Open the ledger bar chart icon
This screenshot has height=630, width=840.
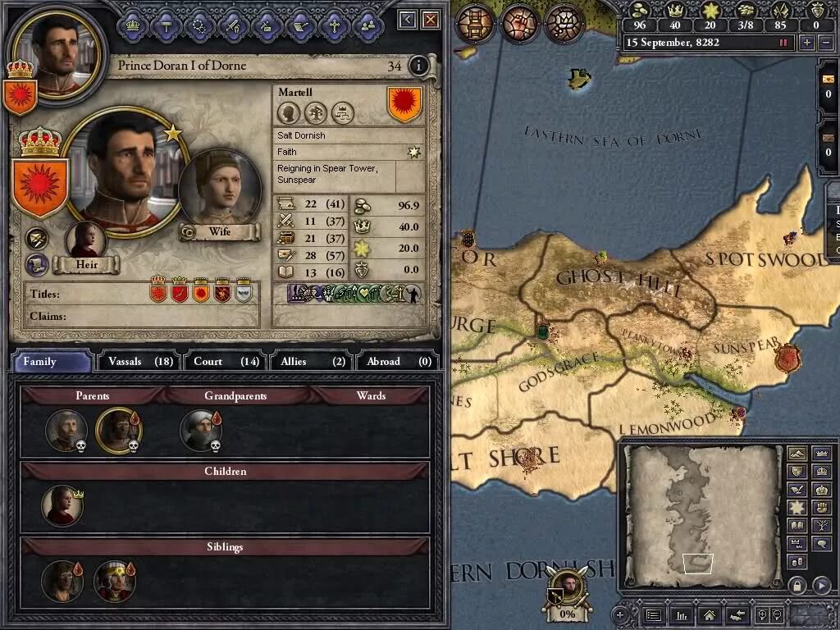click(682, 615)
